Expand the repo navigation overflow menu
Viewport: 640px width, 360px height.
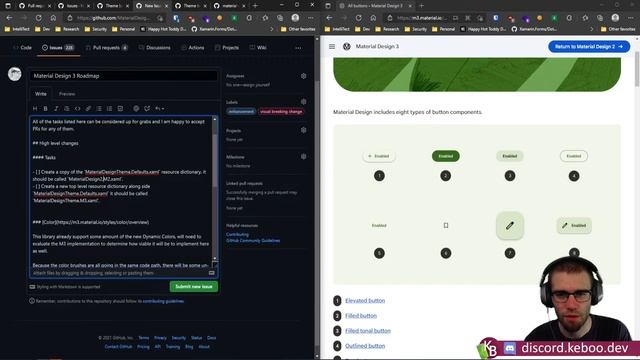[298, 48]
